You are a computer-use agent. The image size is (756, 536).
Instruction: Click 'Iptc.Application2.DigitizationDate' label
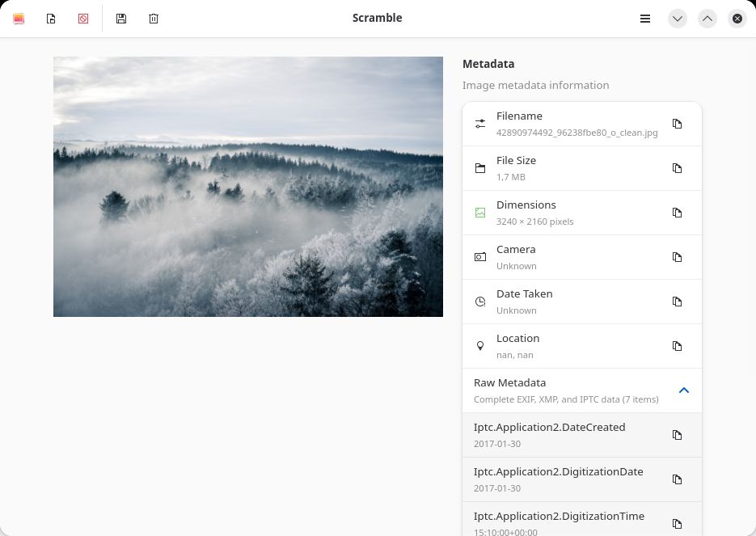559,472
